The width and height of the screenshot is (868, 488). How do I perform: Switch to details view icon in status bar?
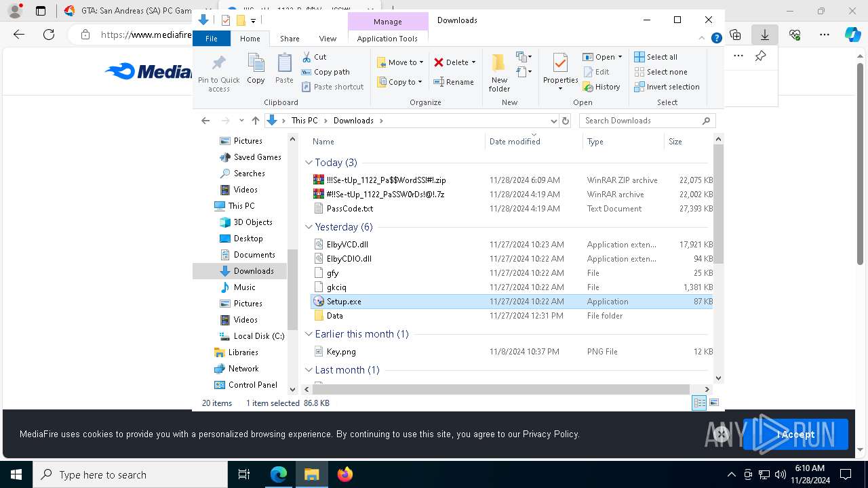699,403
